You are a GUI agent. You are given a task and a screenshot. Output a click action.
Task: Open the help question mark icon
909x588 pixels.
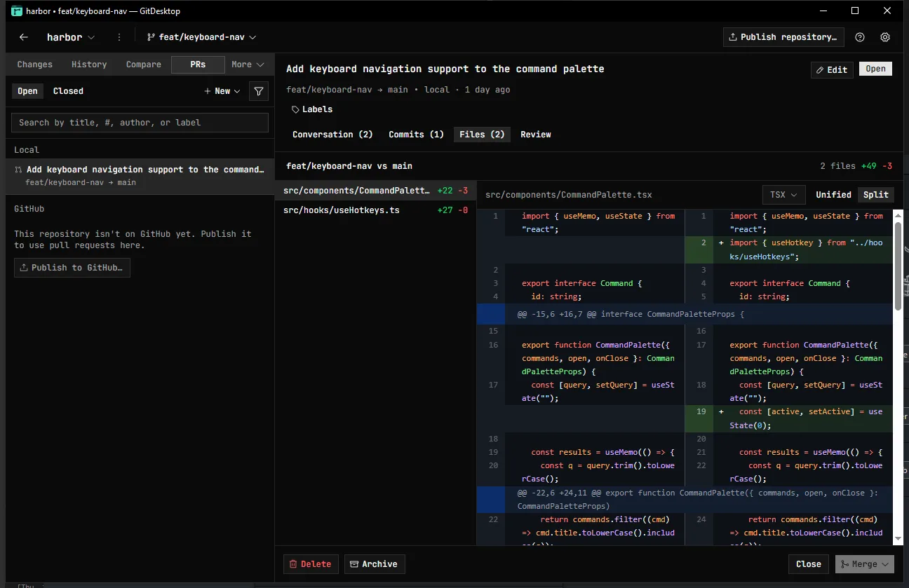coord(860,37)
